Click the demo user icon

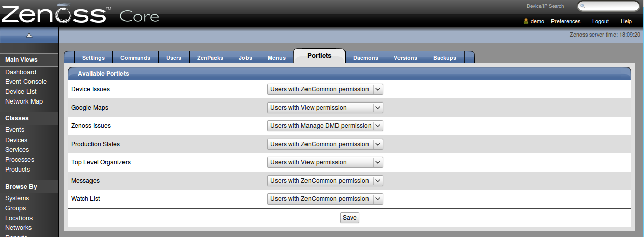526,22
